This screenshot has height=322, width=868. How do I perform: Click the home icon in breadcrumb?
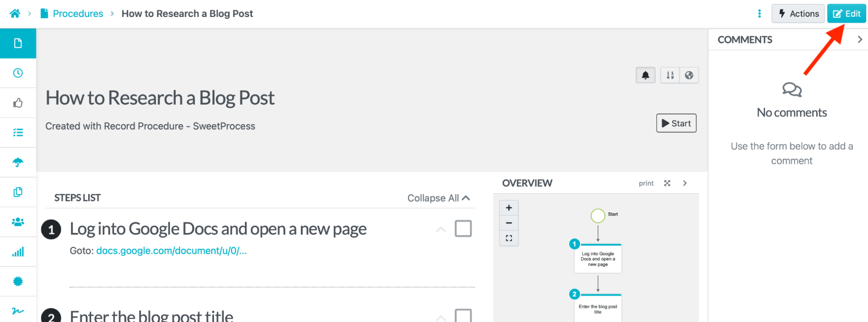point(15,13)
